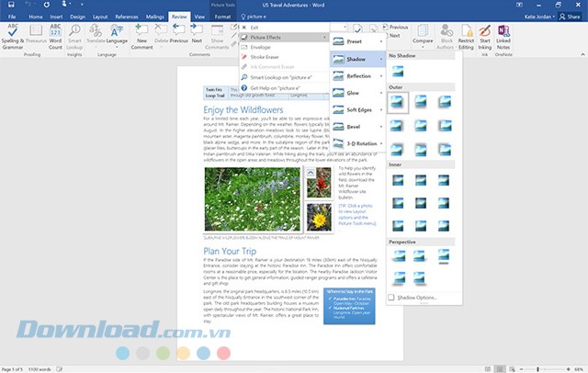Expand the Shadow submenu

click(x=357, y=59)
